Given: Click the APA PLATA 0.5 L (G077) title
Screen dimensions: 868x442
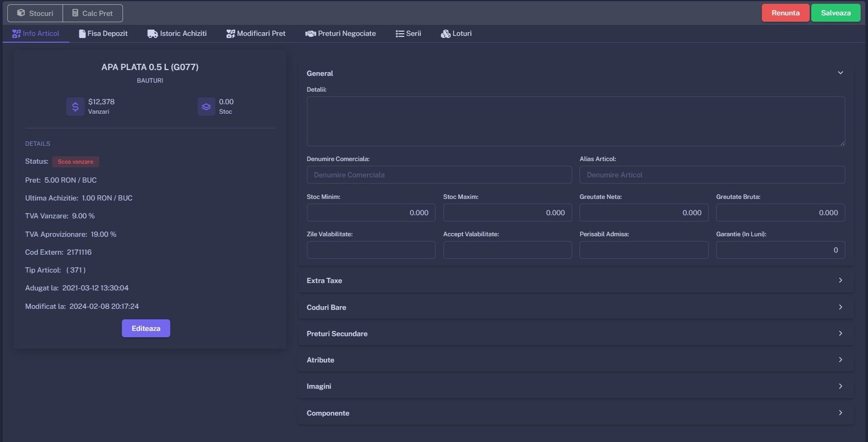Looking at the screenshot, I should 150,67.
